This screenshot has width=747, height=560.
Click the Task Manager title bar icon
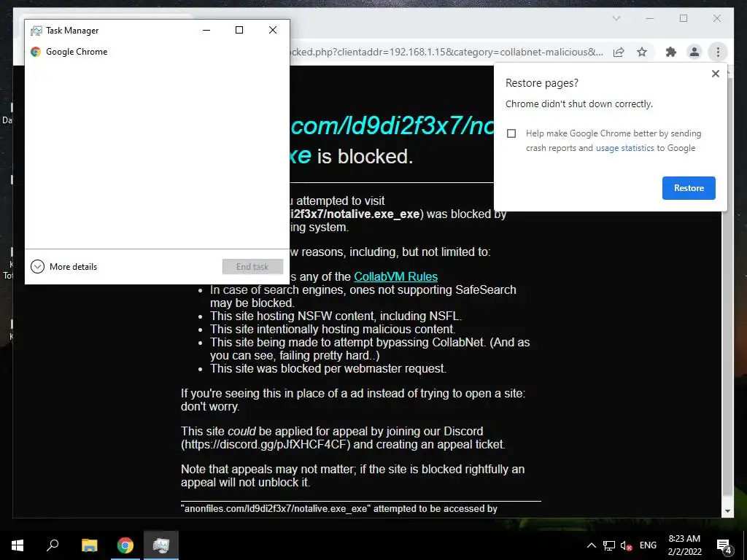pos(36,31)
